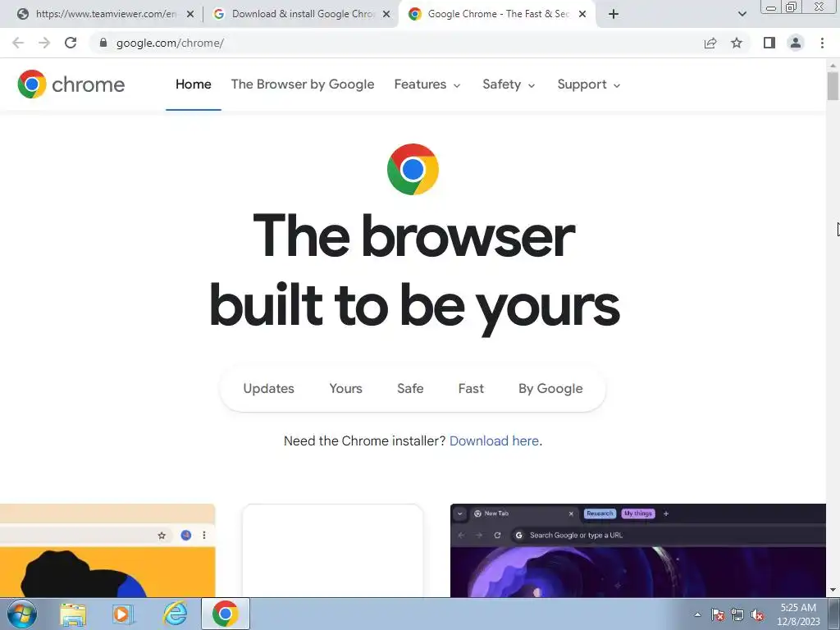The image size is (840, 630).
Task: Jump to the Safe section
Action: click(x=410, y=388)
